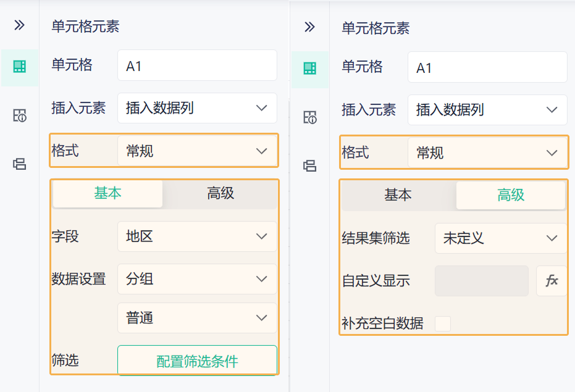Select highlighted cell element icon in 结果集筛选 panel's sidebar
The width and height of the screenshot is (575, 392).
pos(310,69)
